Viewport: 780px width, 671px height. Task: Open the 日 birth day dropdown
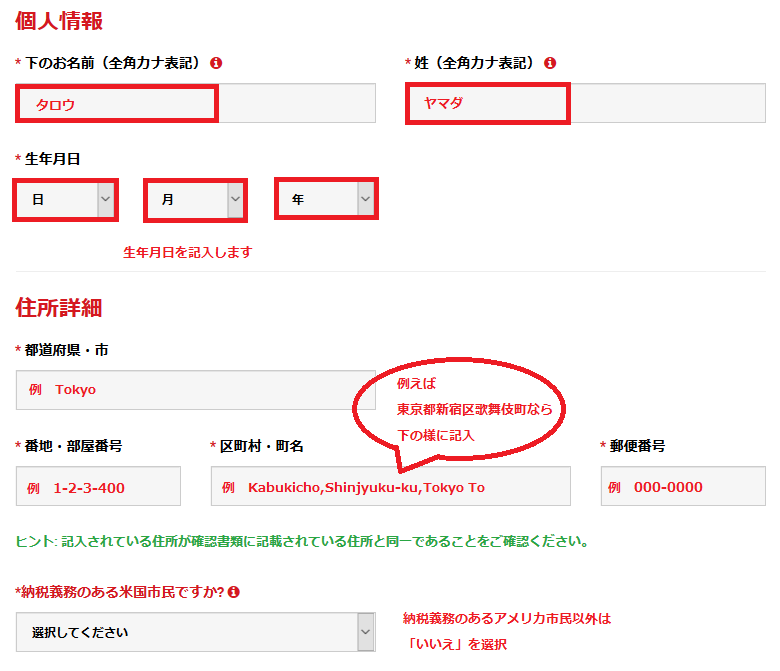tap(66, 199)
